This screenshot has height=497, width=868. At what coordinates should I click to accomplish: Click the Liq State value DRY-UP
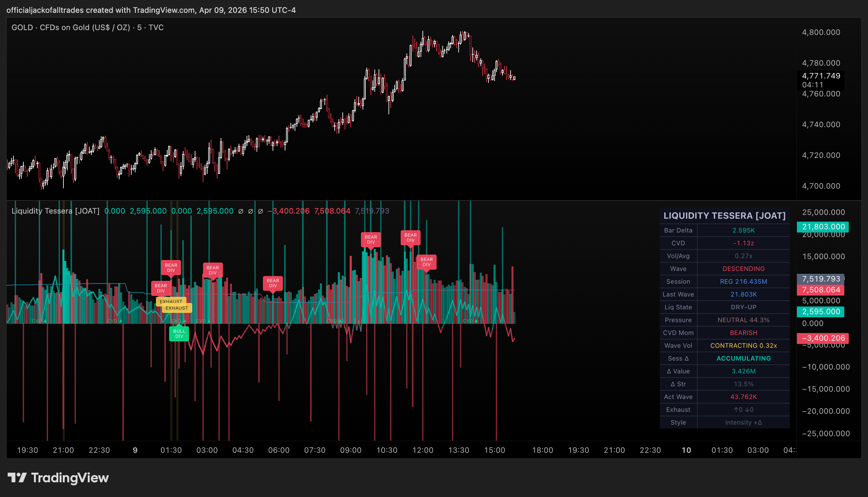point(743,307)
